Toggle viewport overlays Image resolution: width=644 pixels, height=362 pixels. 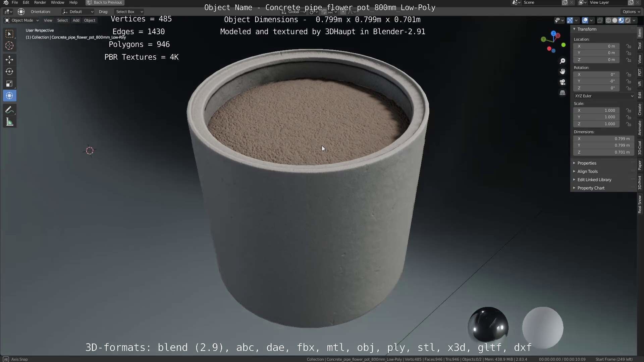[585, 20]
